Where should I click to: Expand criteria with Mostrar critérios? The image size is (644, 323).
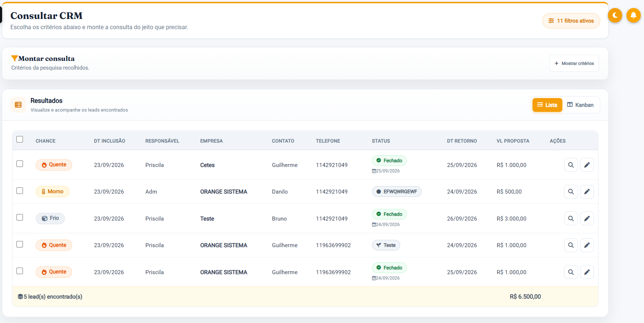click(x=574, y=63)
